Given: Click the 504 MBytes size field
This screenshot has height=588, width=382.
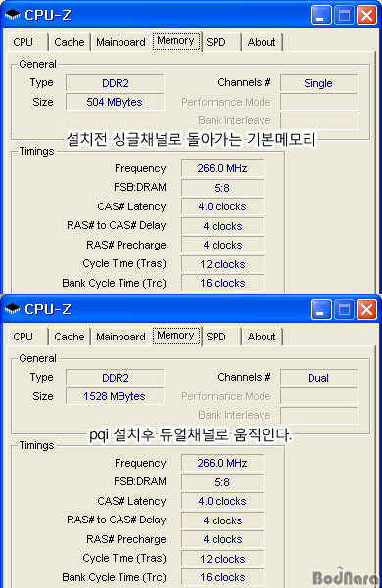Looking at the screenshot, I should pos(115,102).
